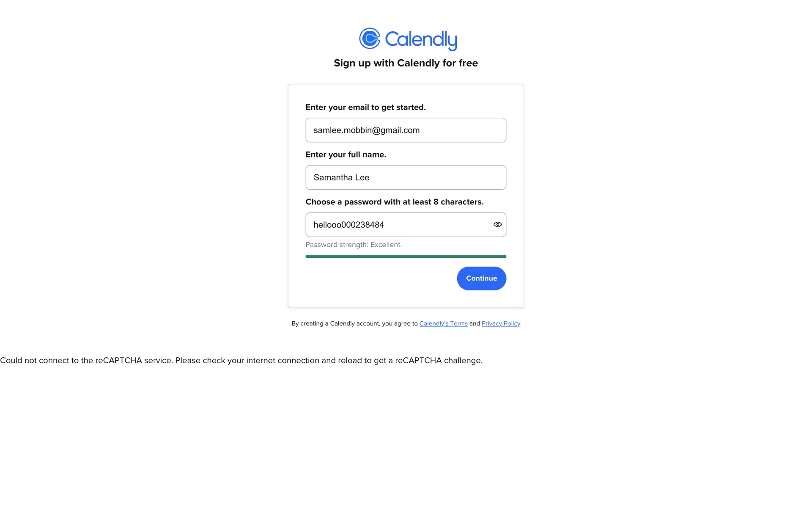Click the 'By creating a Calendly account' text
Screen dimensions: 812x508
tap(354, 323)
